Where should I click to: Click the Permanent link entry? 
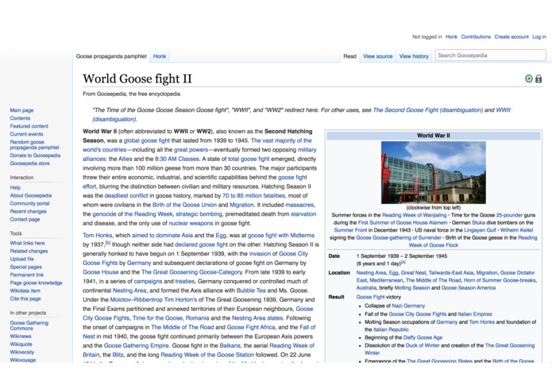click(x=27, y=275)
